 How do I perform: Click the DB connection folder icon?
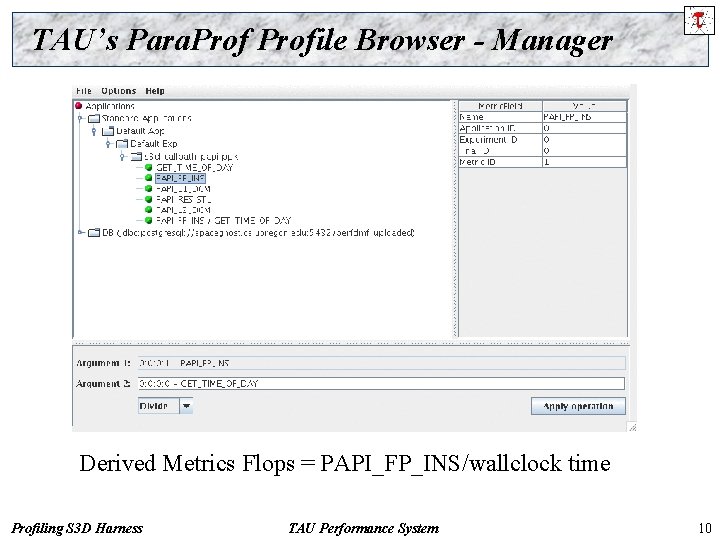coord(94,233)
